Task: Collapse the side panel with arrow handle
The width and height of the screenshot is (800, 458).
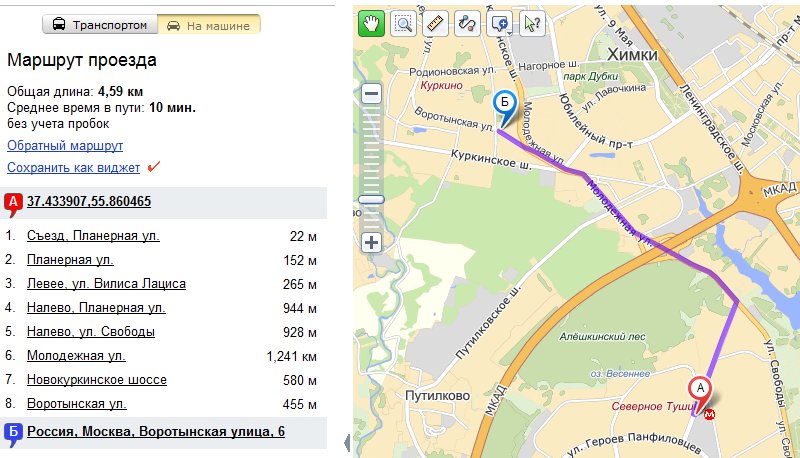Action: 346,441
